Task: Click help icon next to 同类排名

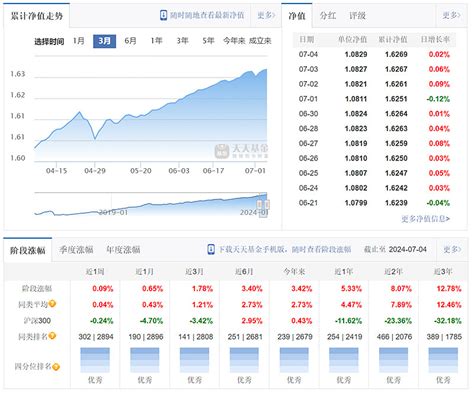Action: (x=52, y=336)
